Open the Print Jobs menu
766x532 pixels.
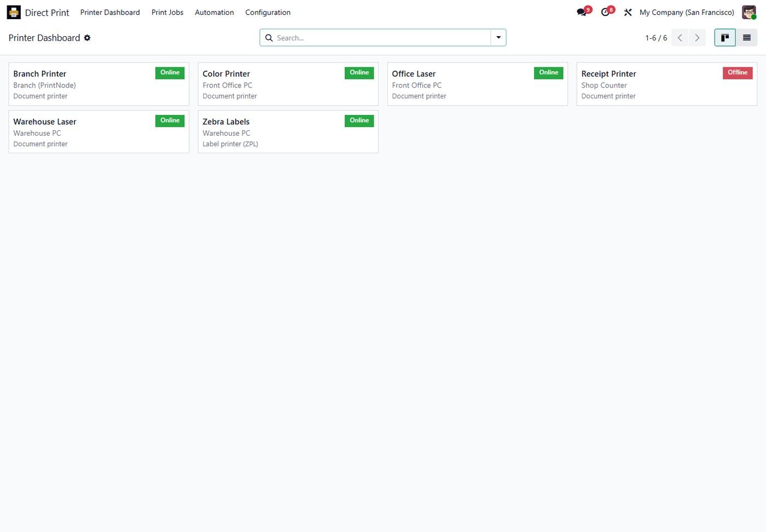167,12
